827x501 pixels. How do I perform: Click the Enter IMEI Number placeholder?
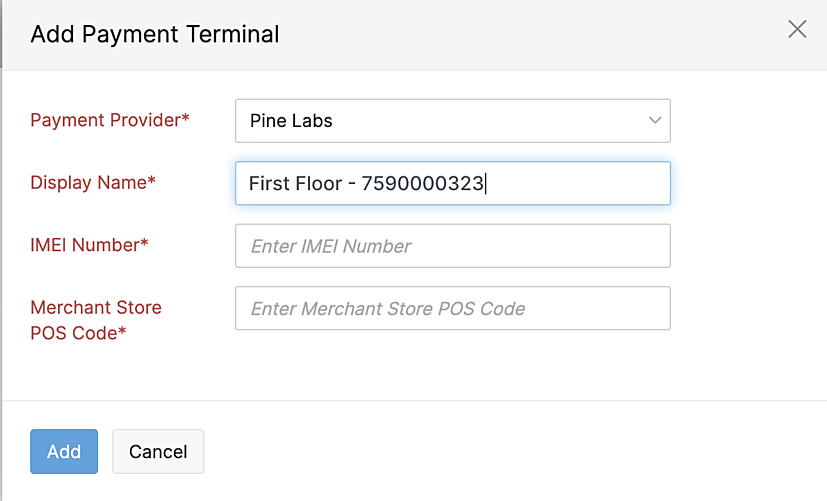click(x=331, y=246)
